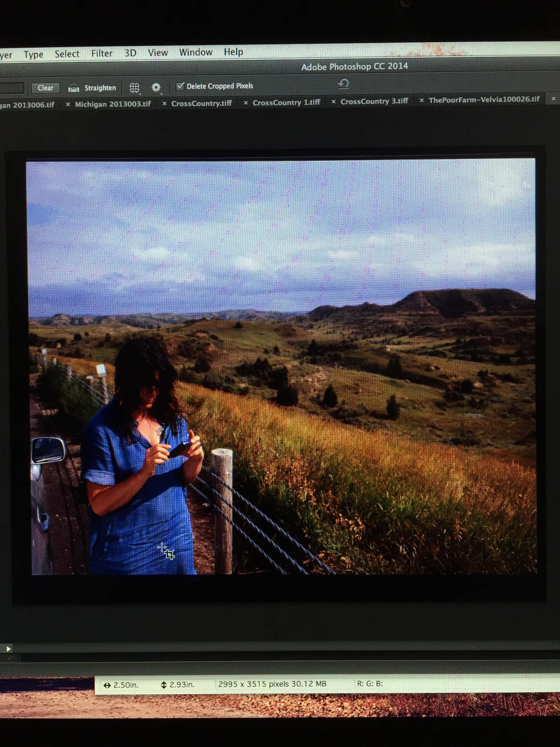Click the 2.93in. height readout
This screenshot has height=747, width=560.
point(178,685)
